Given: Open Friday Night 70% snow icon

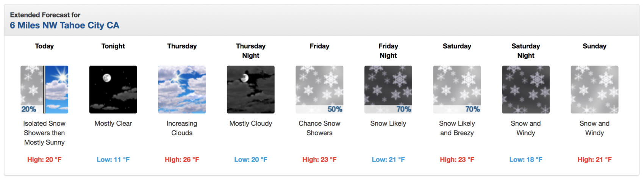Looking at the screenshot, I should pyautogui.click(x=388, y=90).
